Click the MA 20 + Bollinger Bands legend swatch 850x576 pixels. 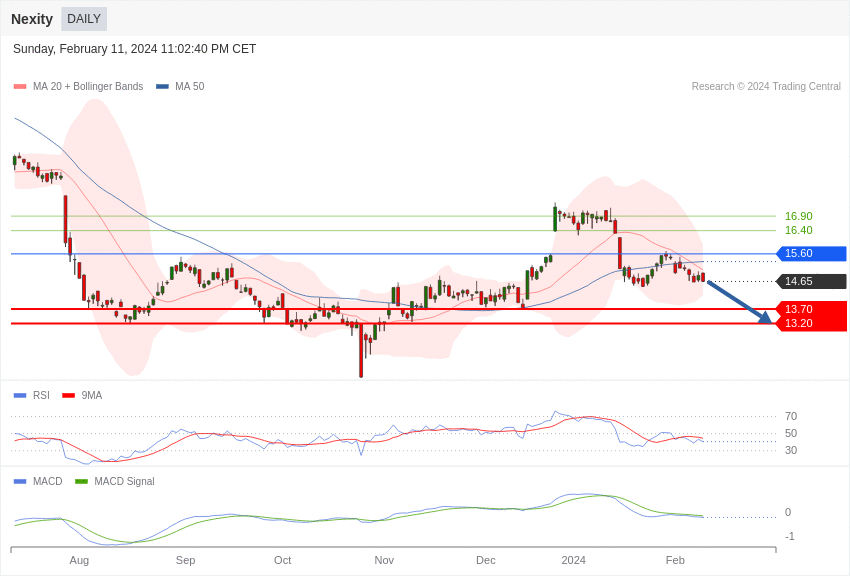[20, 87]
